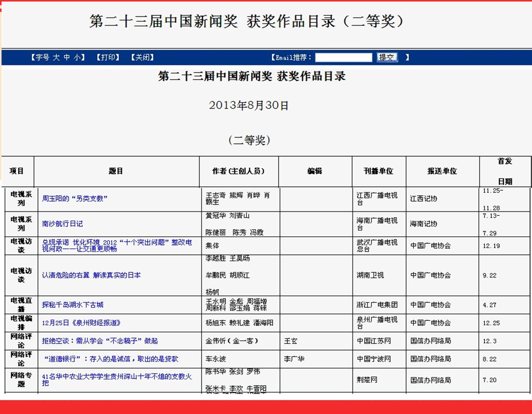532x414 pixels.
Task: Select the heading 第二十三届中国新闻奖 获奖作品目录
Action: pyautogui.click(x=252, y=76)
